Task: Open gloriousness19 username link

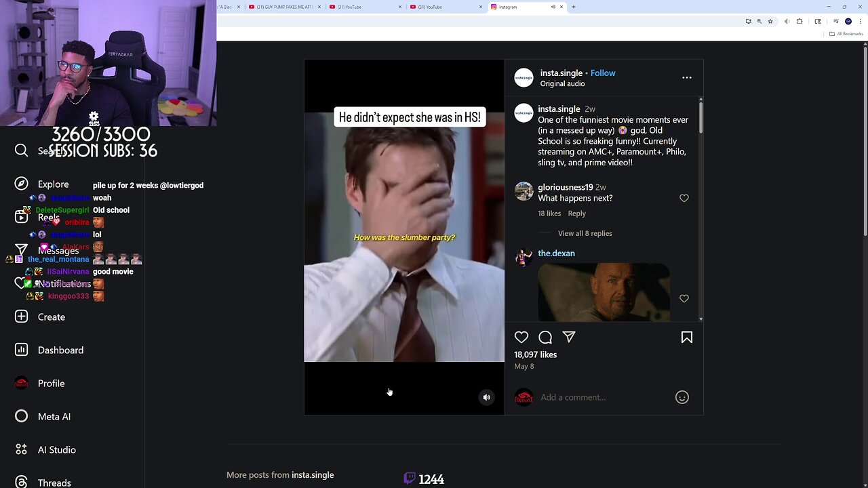Action: pyautogui.click(x=565, y=187)
